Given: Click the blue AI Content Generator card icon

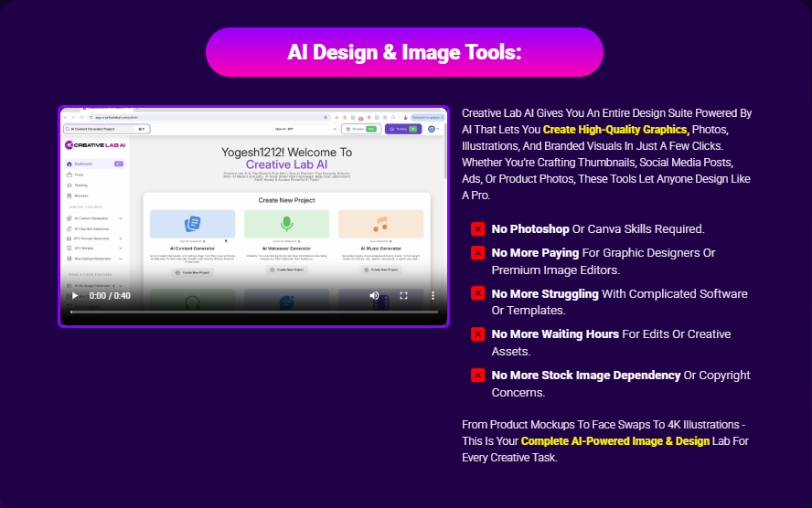Looking at the screenshot, I should [x=192, y=224].
